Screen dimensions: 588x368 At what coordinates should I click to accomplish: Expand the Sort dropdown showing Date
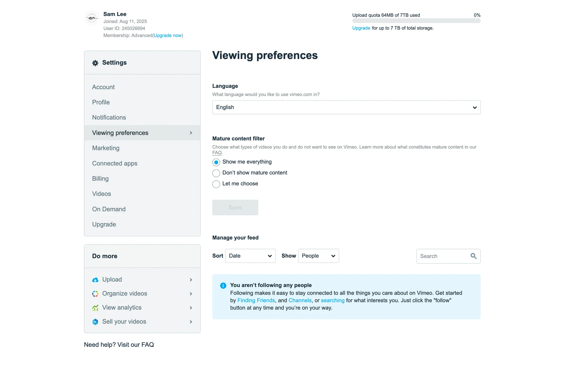[x=250, y=256]
